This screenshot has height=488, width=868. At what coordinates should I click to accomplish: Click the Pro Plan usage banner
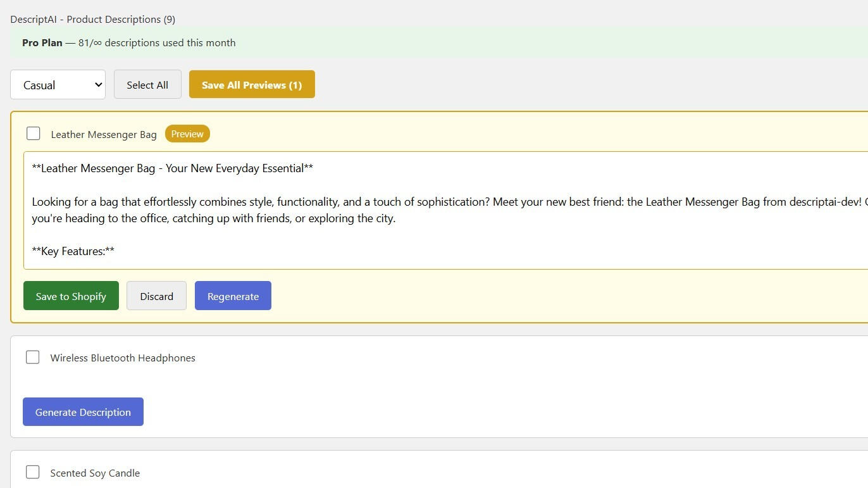click(443, 43)
